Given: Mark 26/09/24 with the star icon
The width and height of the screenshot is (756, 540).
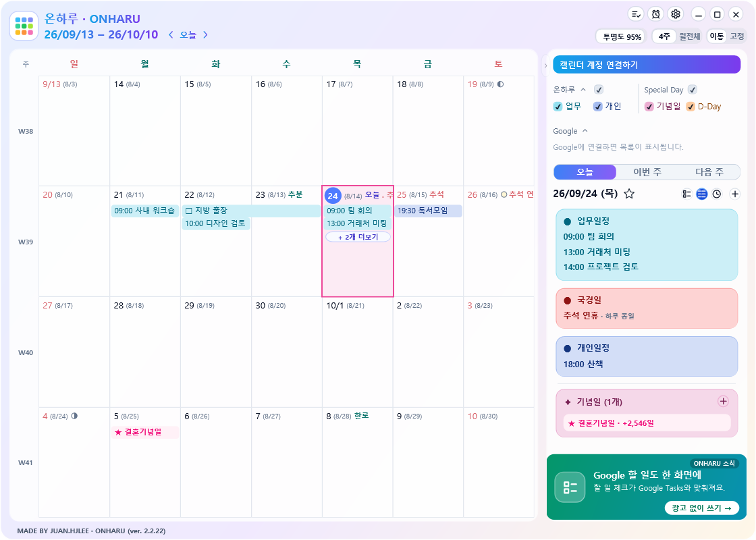Looking at the screenshot, I should [629, 194].
